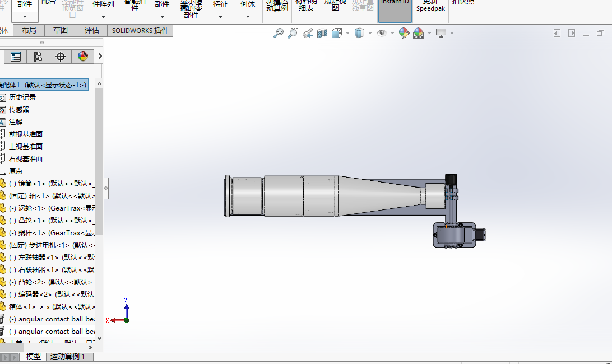Click the 显示隐藏的零部件 button
The image size is (612, 364).
191,9
